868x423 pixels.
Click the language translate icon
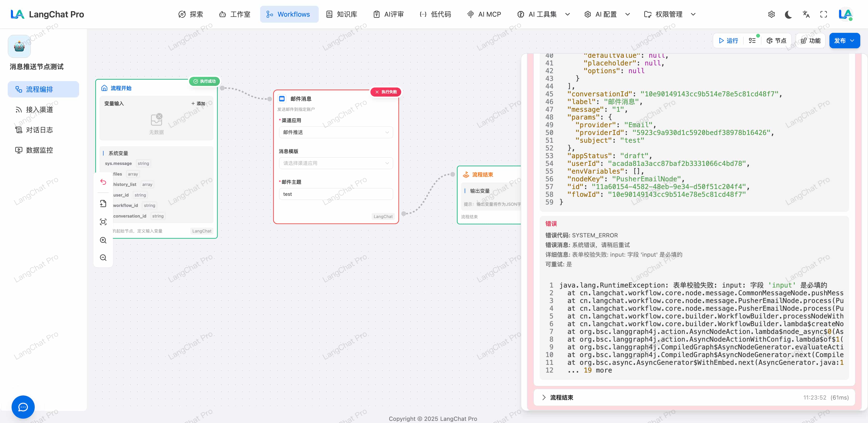pyautogui.click(x=806, y=14)
